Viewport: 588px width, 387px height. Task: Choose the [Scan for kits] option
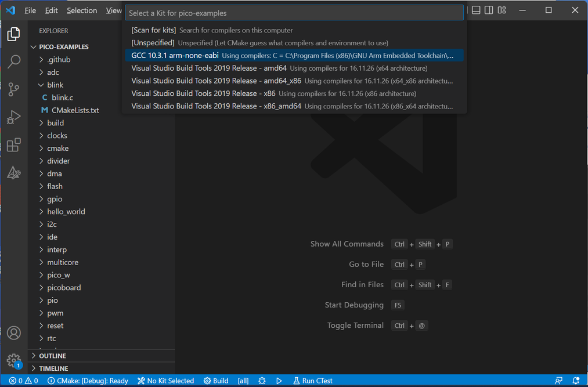pos(294,30)
